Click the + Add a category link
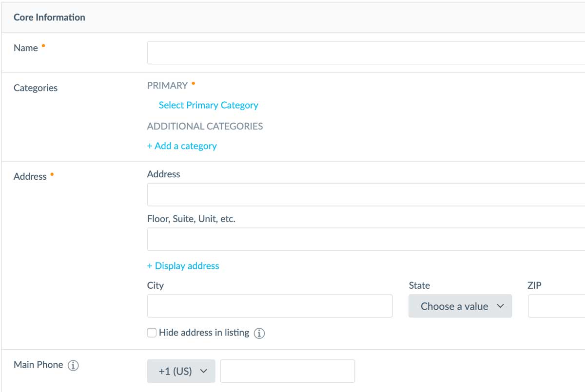The width and height of the screenshot is (585, 392). [182, 146]
